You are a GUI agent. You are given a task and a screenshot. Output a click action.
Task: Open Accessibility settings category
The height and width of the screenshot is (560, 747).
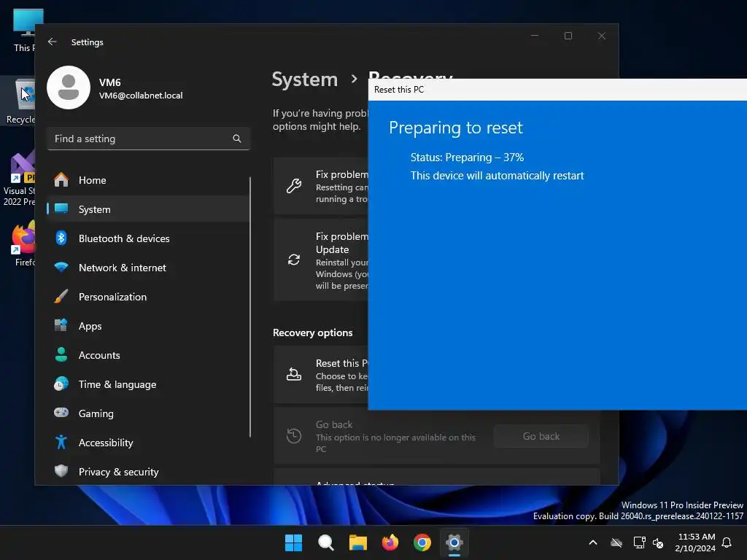(148, 443)
